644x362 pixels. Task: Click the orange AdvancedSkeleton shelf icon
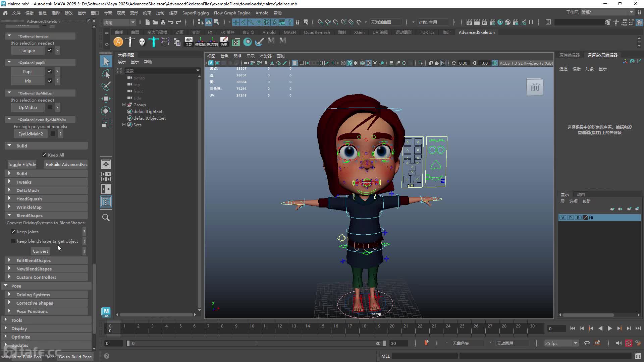[118, 42]
